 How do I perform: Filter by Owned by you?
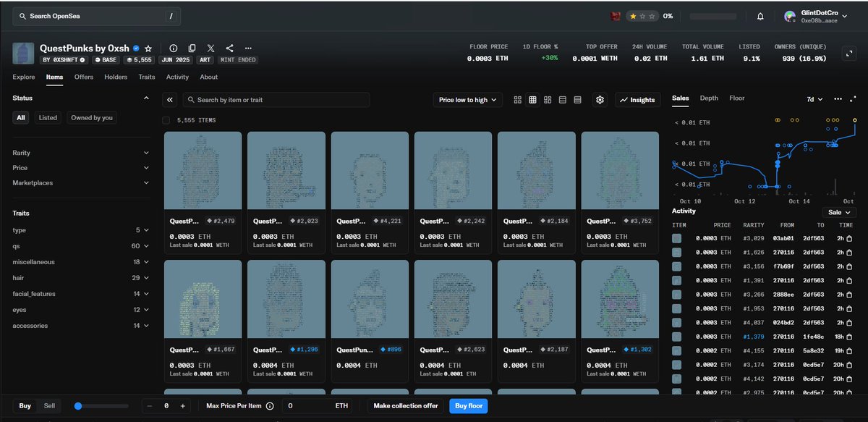click(x=92, y=117)
